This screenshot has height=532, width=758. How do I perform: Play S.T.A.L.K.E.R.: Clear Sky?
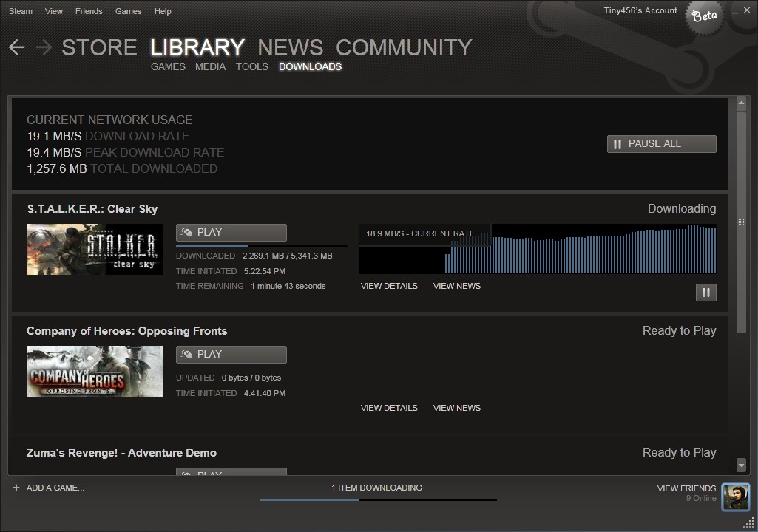[231, 232]
